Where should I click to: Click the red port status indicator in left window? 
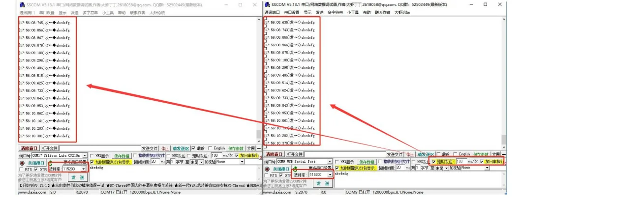click(x=22, y=163)
